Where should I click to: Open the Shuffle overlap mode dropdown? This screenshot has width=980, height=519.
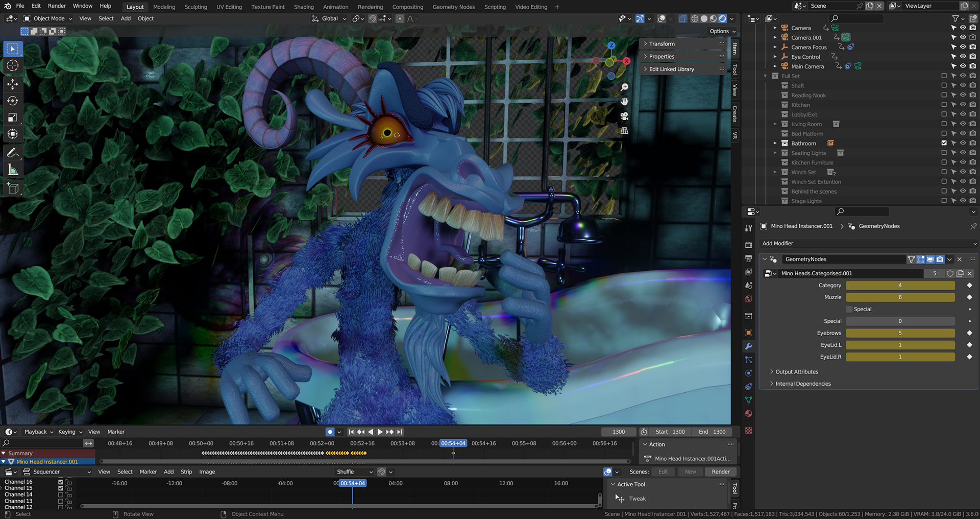(x=354, y=472)
